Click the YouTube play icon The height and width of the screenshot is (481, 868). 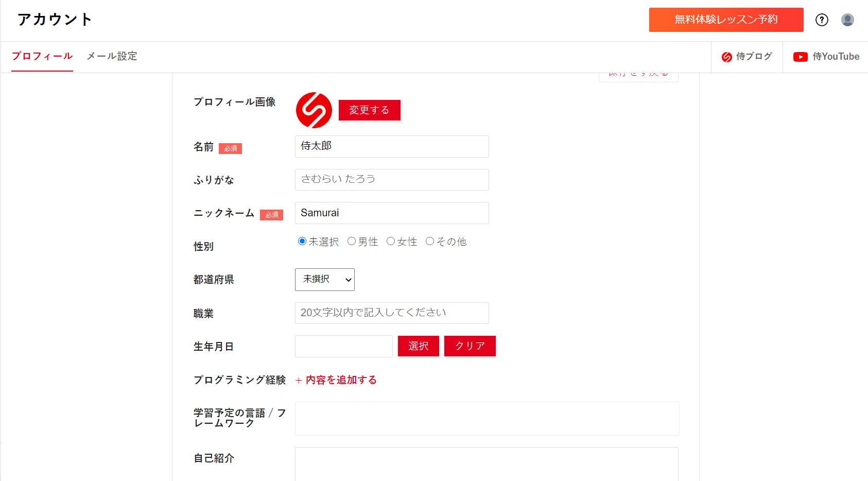[x=800, y=57]
